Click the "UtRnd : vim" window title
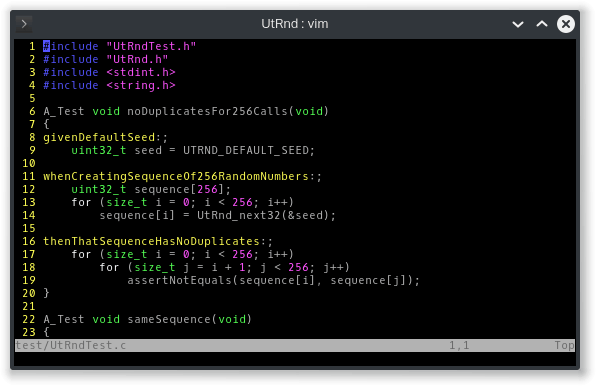The image size is (596, 386). pyautogui.click(x=295, y=24)
